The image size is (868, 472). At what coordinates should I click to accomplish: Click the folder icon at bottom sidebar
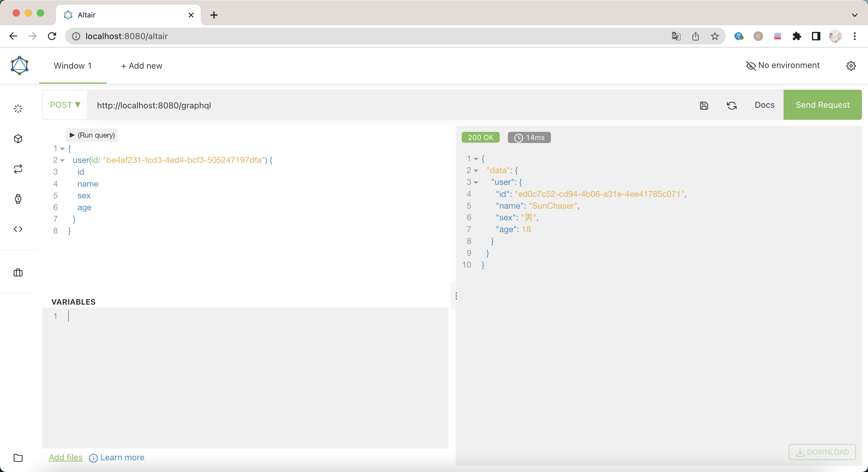tap(18, 458)
